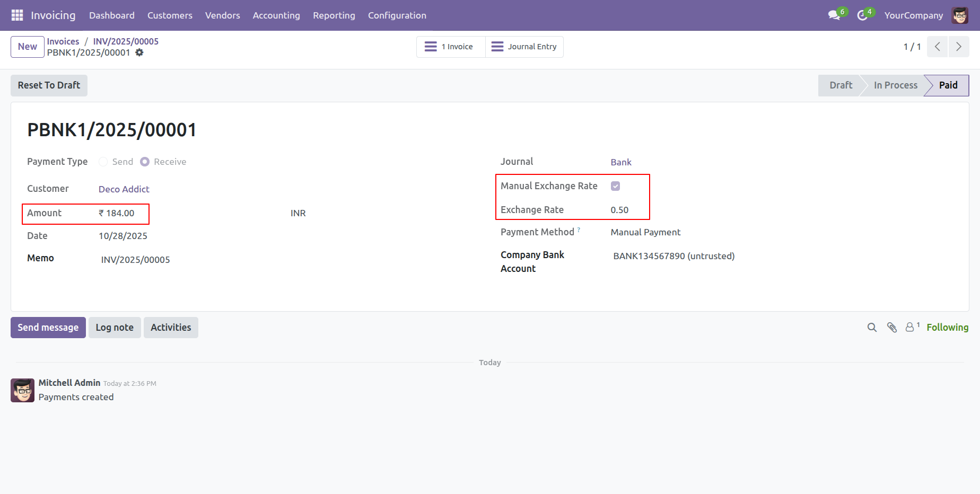Image resolution: width=980 pixels, height=494 pixels.
Task: Click the Reset To Draft button
Action: coord(49,85)
